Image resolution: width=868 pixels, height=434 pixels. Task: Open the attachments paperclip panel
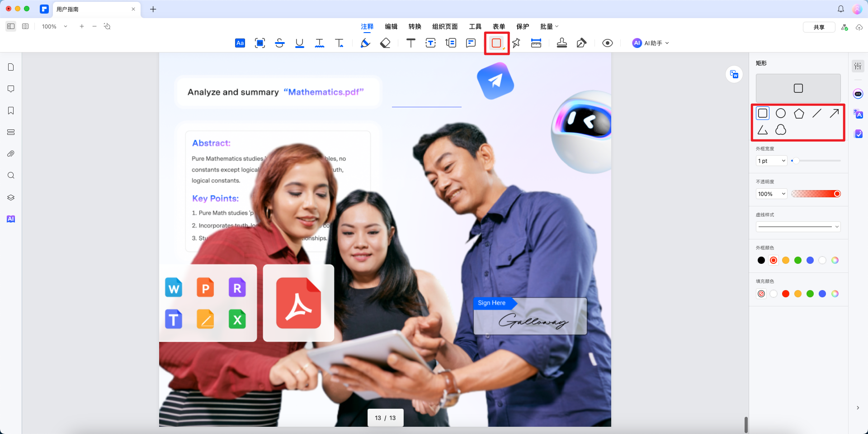[11, 154]
